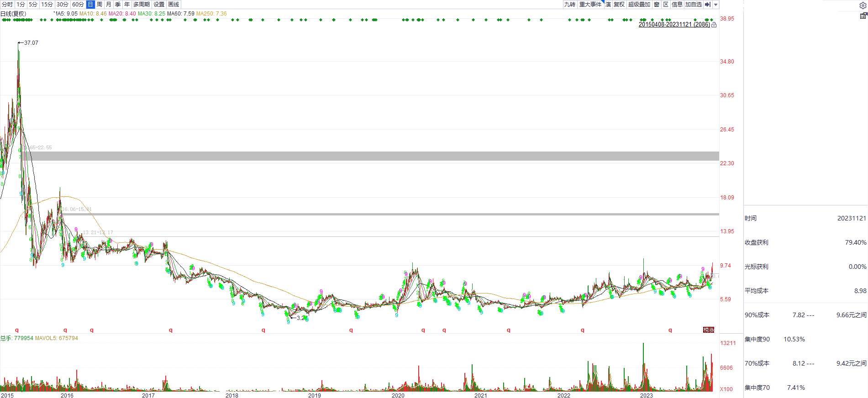Switch to the 分时 intraday view

point(7,5)
